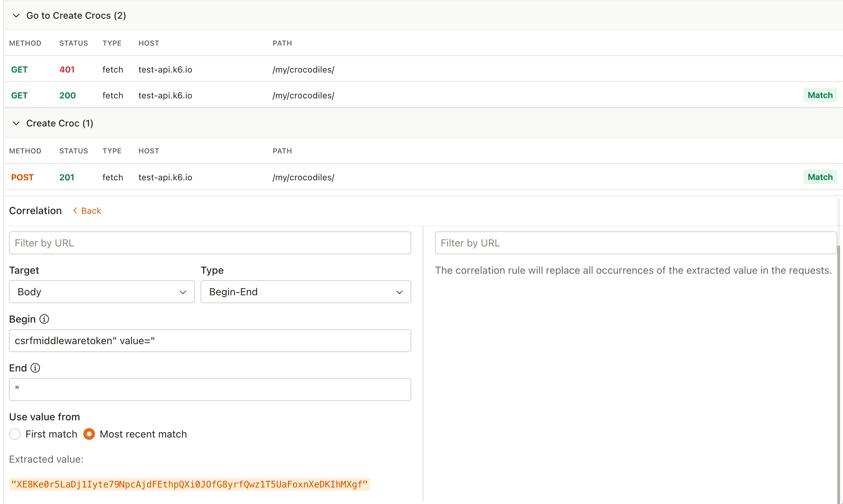843x504 pixels.
Task: Click Match badge on GET 200 request
Action: tap(820, 95)
